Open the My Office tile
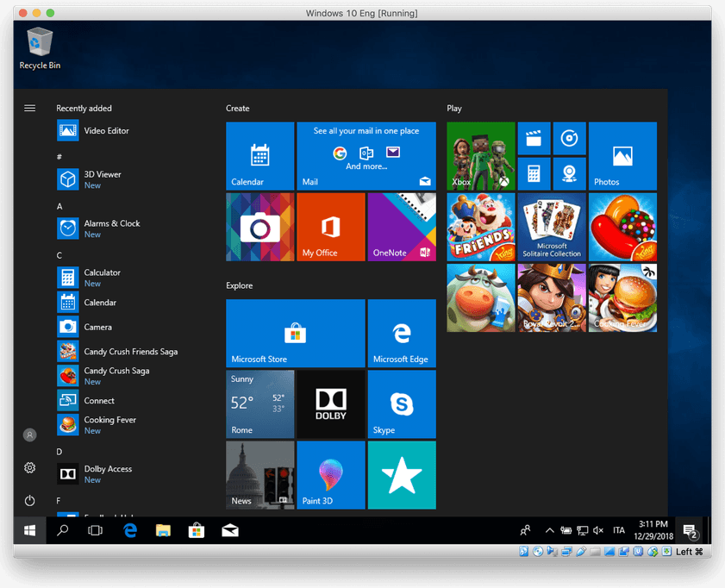The image size is (725, 588). point(330,227)
